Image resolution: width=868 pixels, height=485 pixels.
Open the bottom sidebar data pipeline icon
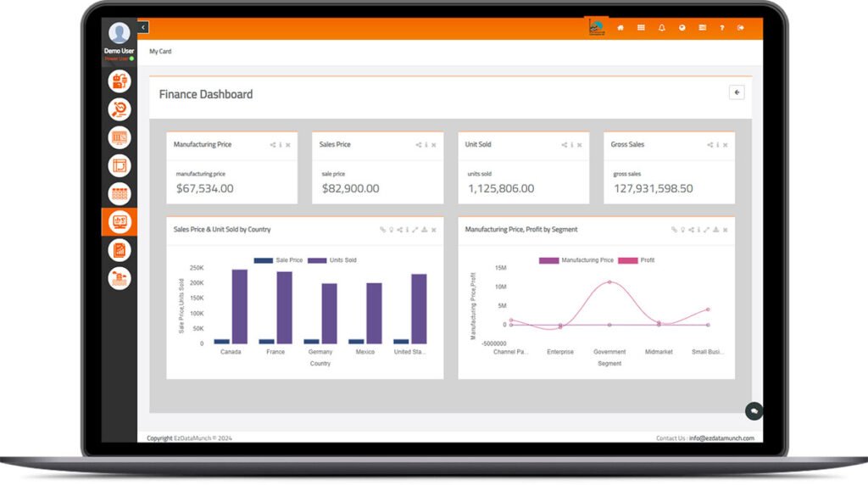pos(119,278)
